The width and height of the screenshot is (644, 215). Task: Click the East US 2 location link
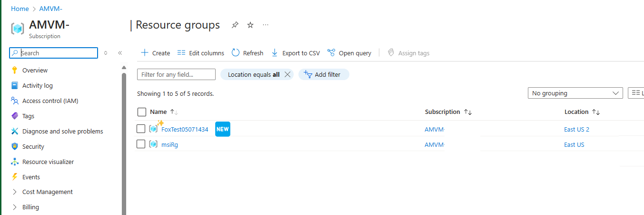click(x=576, y=129)
